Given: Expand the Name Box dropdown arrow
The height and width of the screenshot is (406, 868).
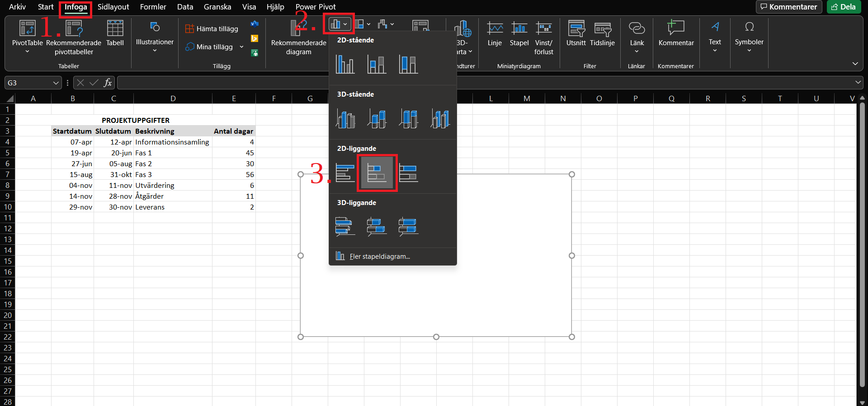Looking at the screenshot, I should pyautogui.click(x=56, y=83).
